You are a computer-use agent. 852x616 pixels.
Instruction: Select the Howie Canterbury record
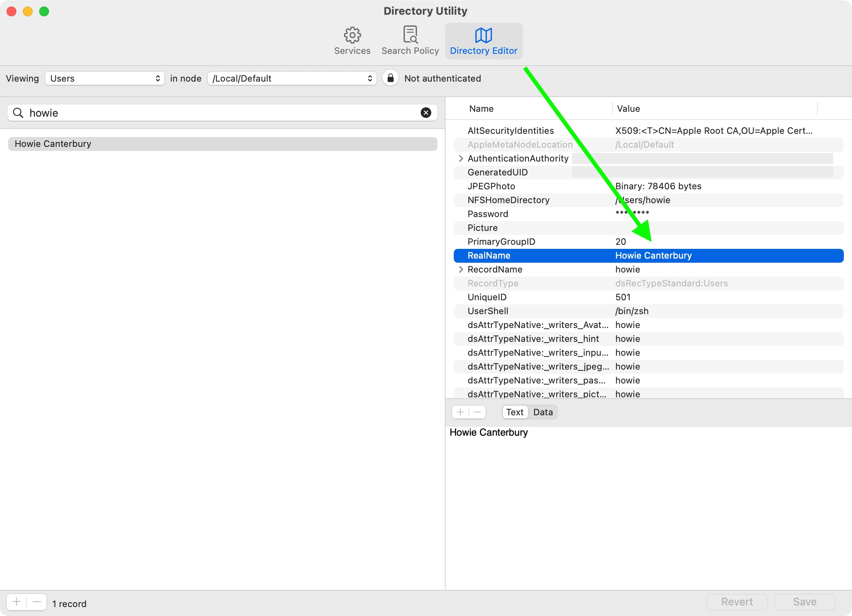[223, 144]
